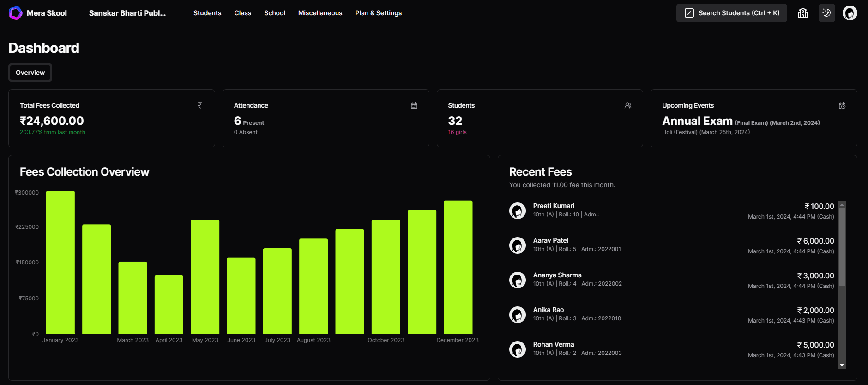Viewport: 868px width, 385px height.
Task: Click rupee icon on Total Fees card
Action: 200,105
